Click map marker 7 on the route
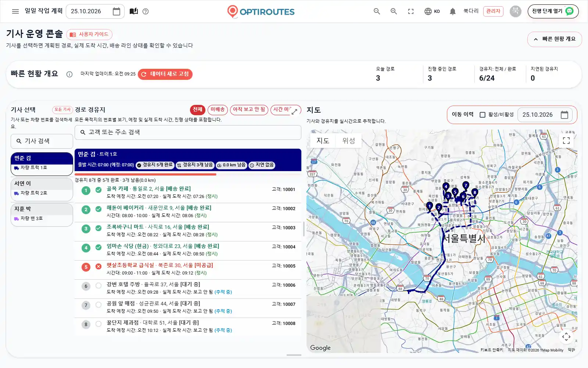 point(466,185)
